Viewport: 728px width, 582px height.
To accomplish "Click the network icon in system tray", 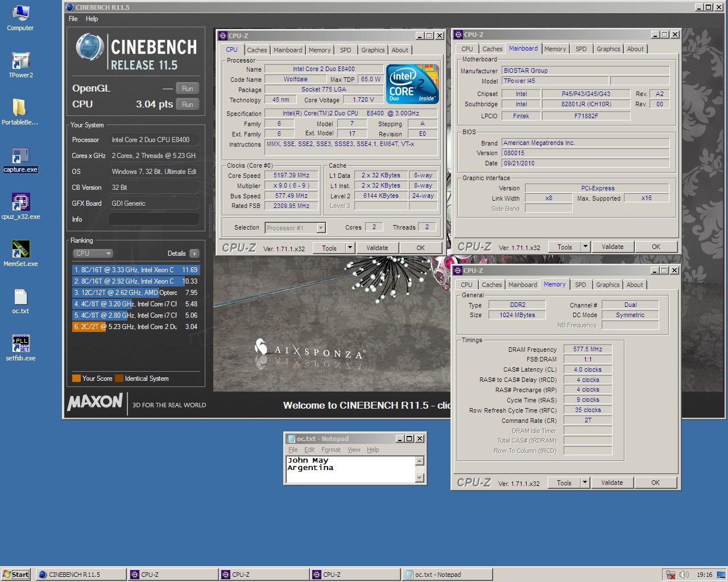I will [x=671, y=575].
